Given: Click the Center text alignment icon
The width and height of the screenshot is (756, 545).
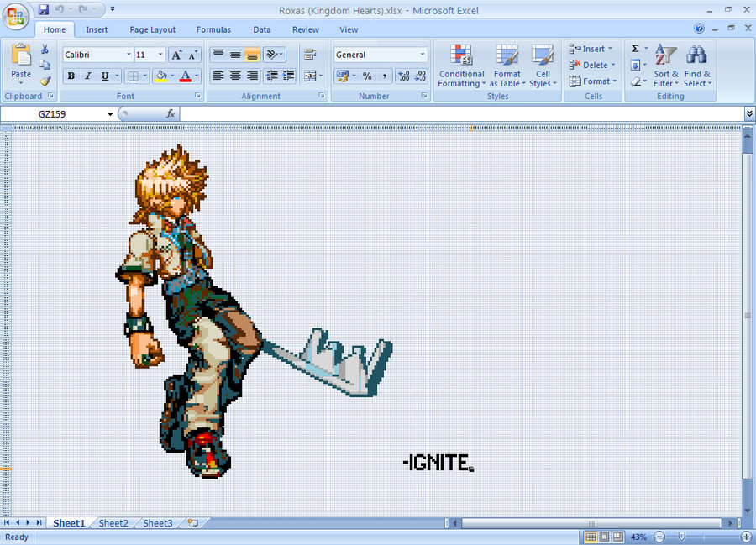Looking at the screenshot, I should 235,76.
